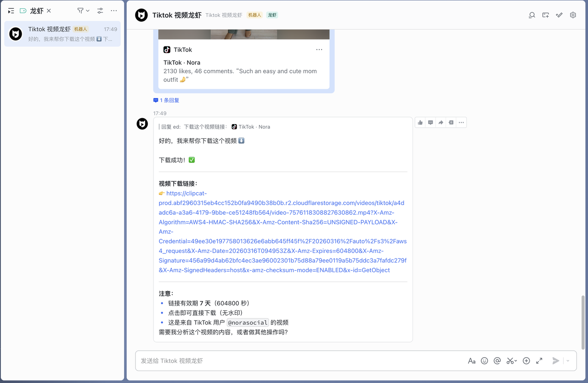Open the funnel filter dropdown
The height and width of the screenshot is (383, 588).
83,11
